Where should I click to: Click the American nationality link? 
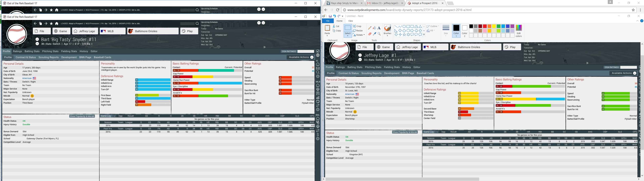pos(27,78)
